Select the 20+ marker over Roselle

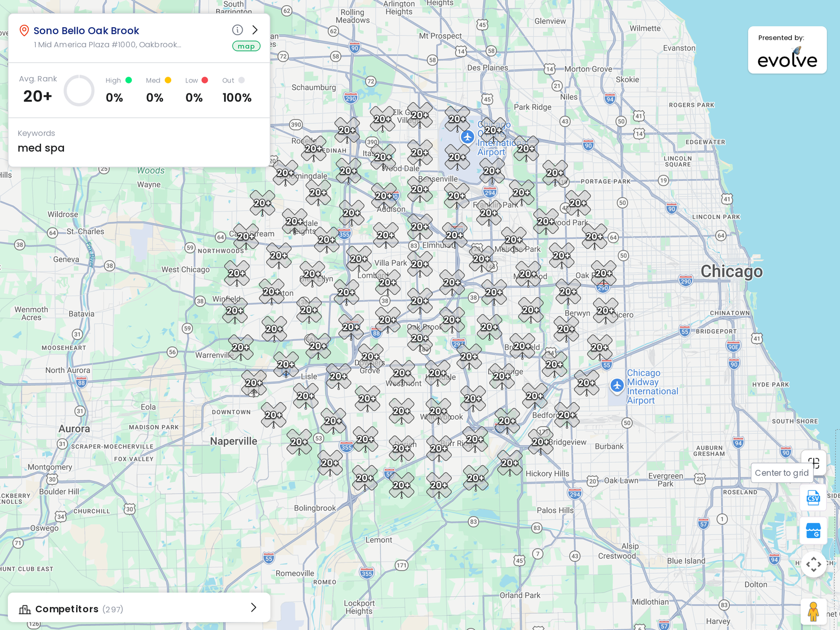[x=314, y=149]
